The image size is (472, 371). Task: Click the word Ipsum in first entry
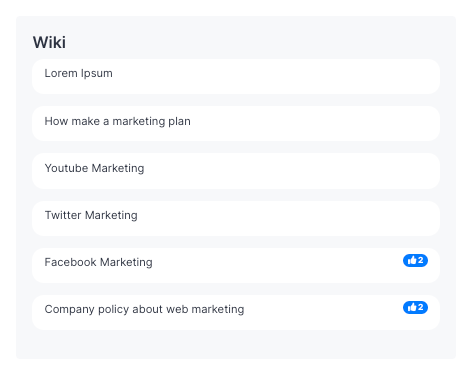[x=97, y=74]
